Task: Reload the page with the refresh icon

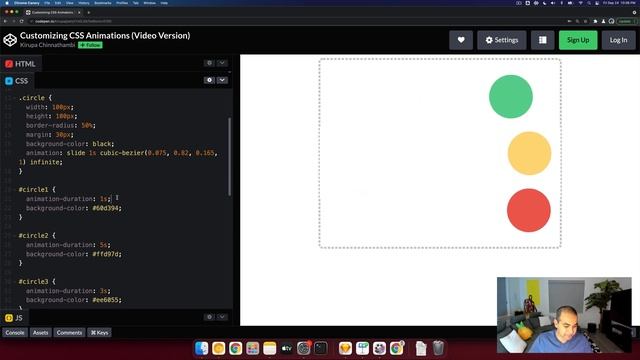Action: pos(22,21)
